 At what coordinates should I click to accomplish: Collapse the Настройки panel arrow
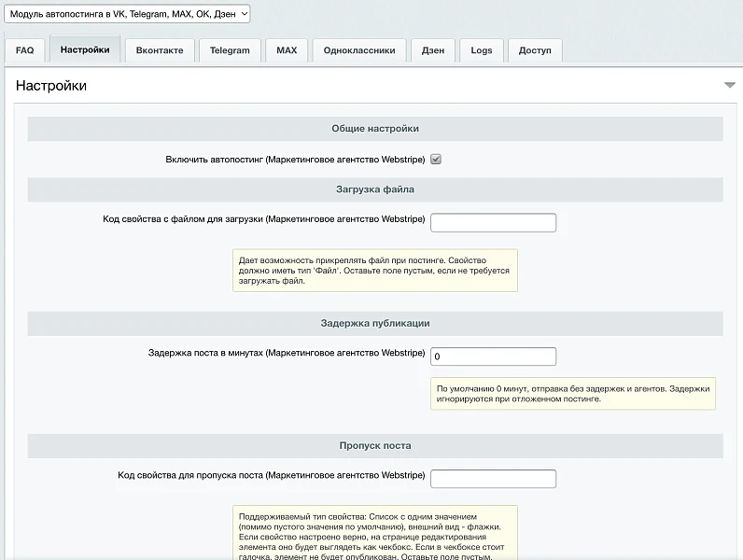[x=730, y=85]
